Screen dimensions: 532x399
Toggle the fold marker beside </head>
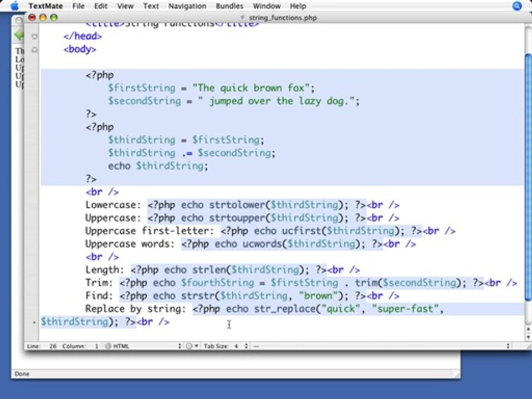coord(34,37)
